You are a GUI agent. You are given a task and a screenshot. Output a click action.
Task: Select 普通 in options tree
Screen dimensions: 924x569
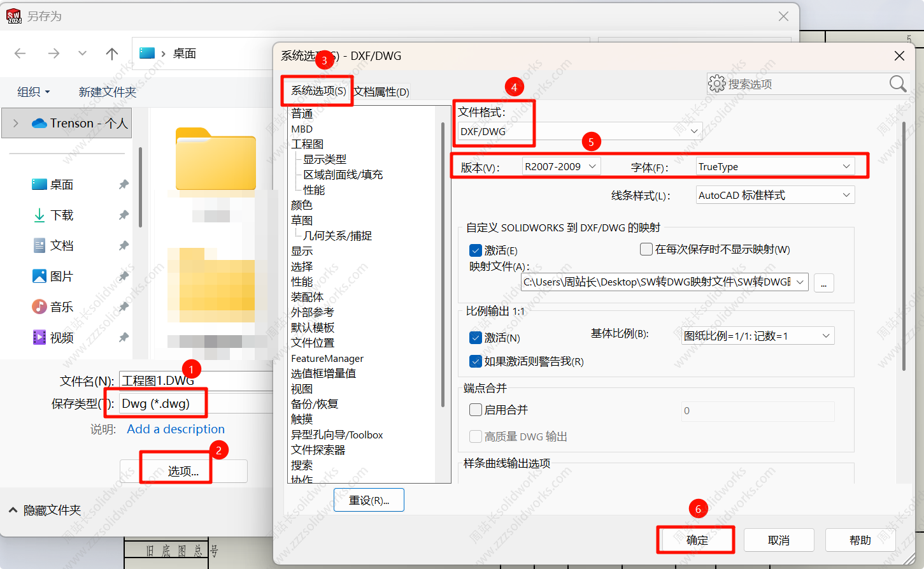[302, 113]
